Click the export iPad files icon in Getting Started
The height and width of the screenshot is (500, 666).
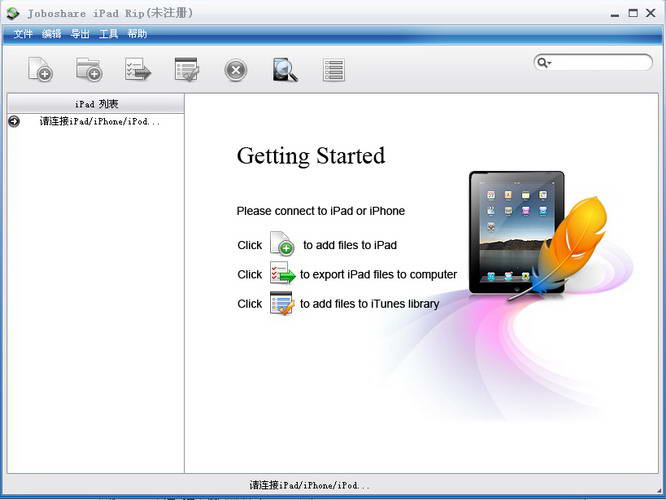282,273
